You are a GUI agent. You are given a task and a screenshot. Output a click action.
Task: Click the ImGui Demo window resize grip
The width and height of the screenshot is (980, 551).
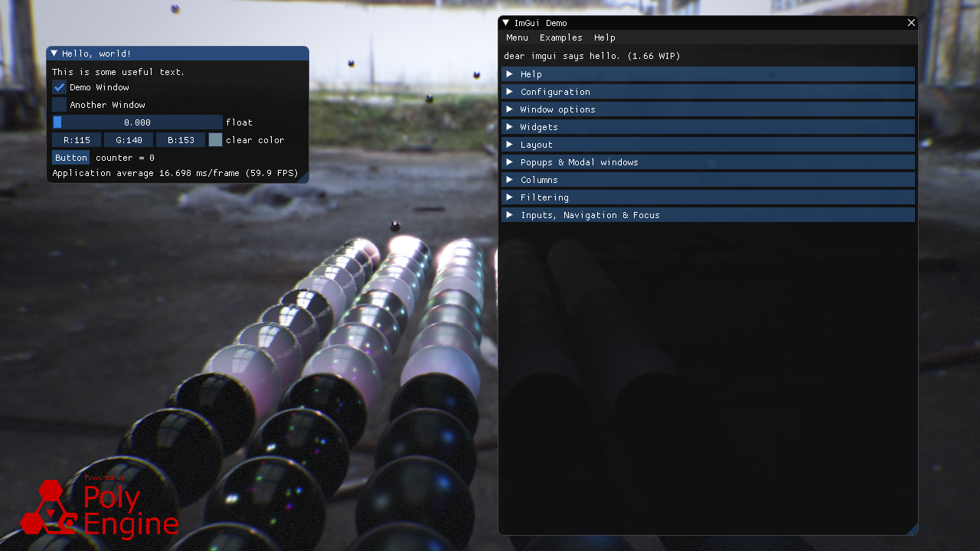tap(912, 529)
